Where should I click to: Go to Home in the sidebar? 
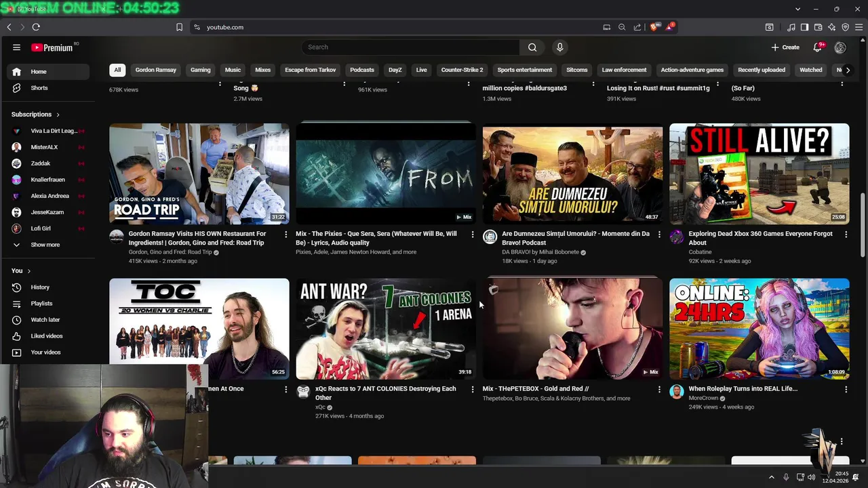[x=47, y=72]
